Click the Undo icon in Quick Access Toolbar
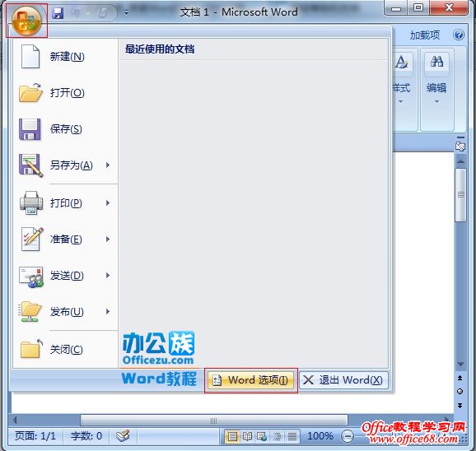 tap(75, 13)
